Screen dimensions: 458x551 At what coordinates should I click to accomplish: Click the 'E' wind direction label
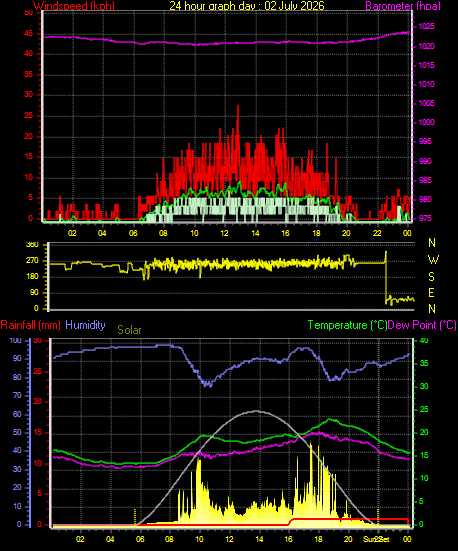coord(431,292)
